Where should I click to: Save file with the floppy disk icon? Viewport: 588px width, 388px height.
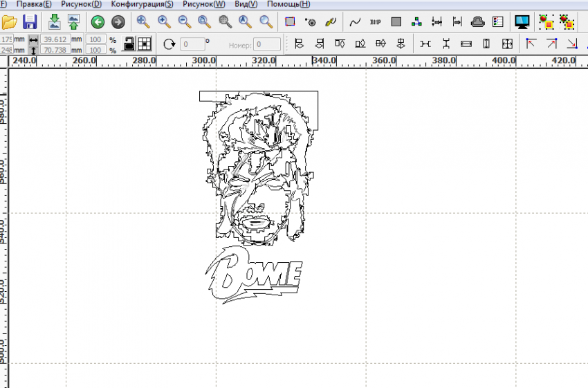point(30,22)
